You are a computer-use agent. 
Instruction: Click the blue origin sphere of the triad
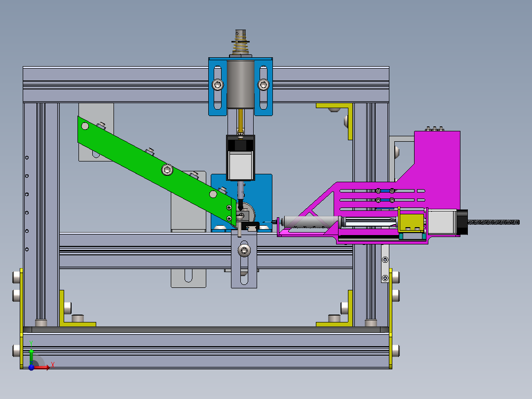click(x=31, y=367)
